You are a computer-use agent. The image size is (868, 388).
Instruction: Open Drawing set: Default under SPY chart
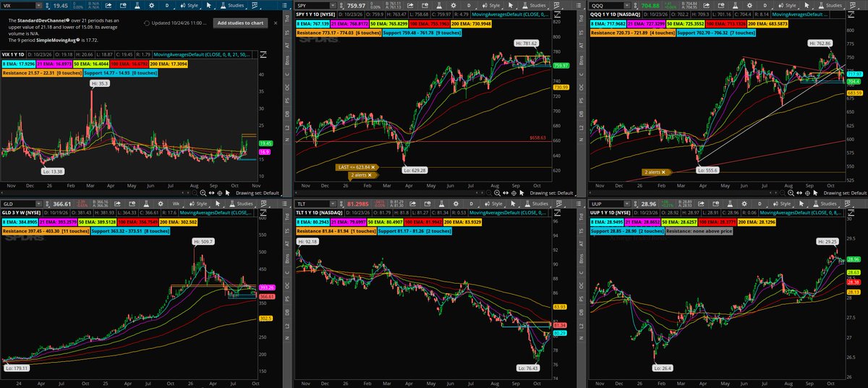pyautogui.click(x=551, y=193)
